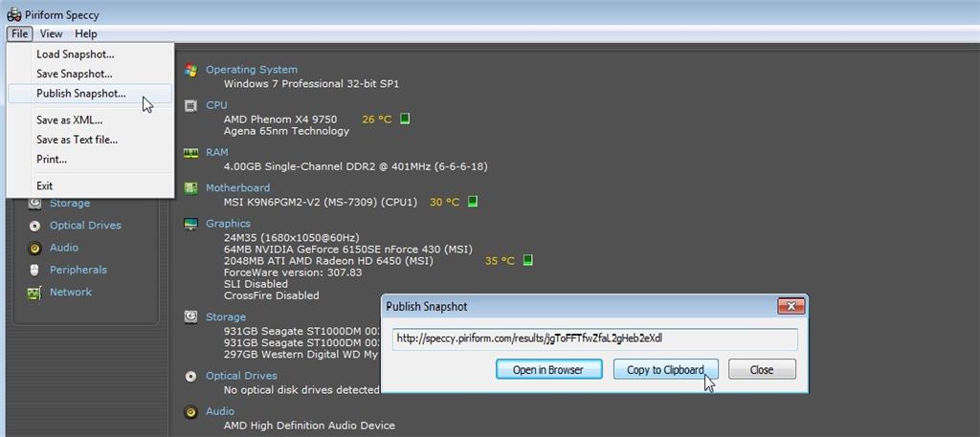This screenshot has height=437, width=980.
Task: Click the Audio sidebar speaker icon
Action: [x=35, y=248]
